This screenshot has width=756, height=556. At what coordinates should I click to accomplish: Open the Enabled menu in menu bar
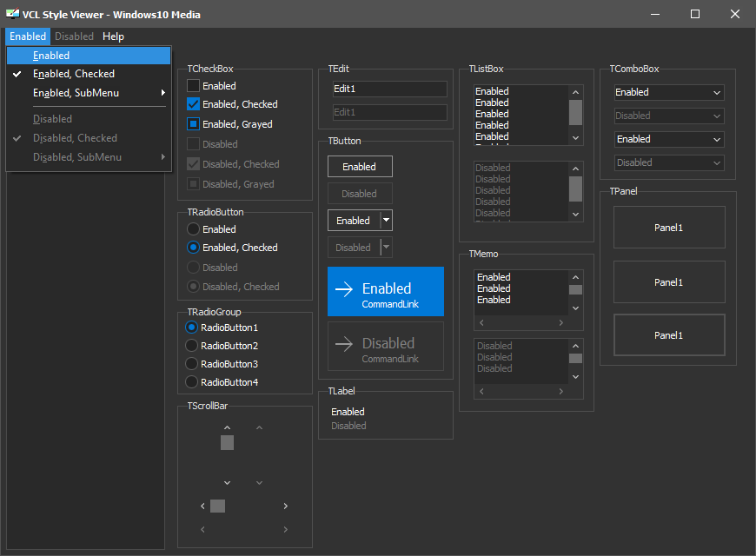pos(28,36)
